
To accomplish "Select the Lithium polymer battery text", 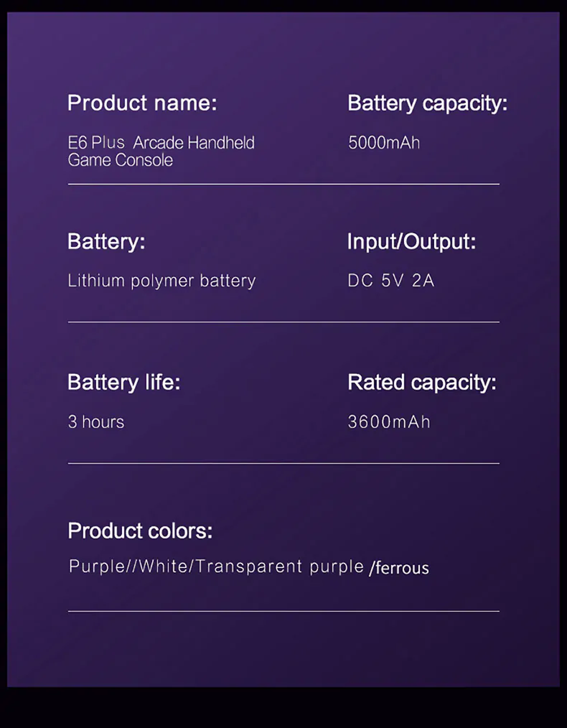I will click(161, 281).
